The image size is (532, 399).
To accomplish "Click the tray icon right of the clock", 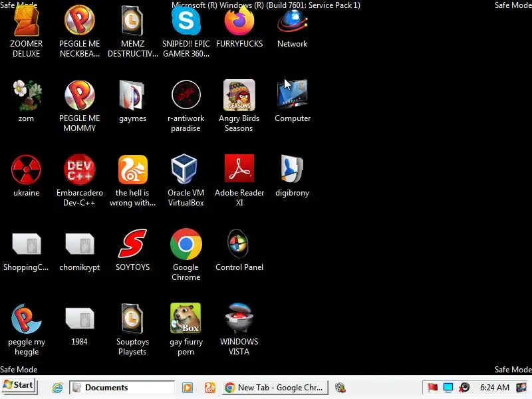I will pyautogui.click(x=521, y=388).
